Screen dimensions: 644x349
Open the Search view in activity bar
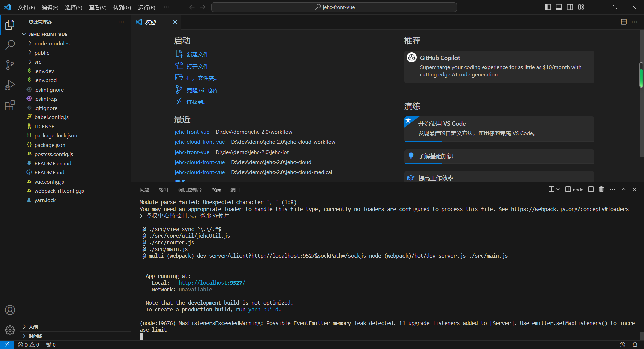[x=10, y=45]
